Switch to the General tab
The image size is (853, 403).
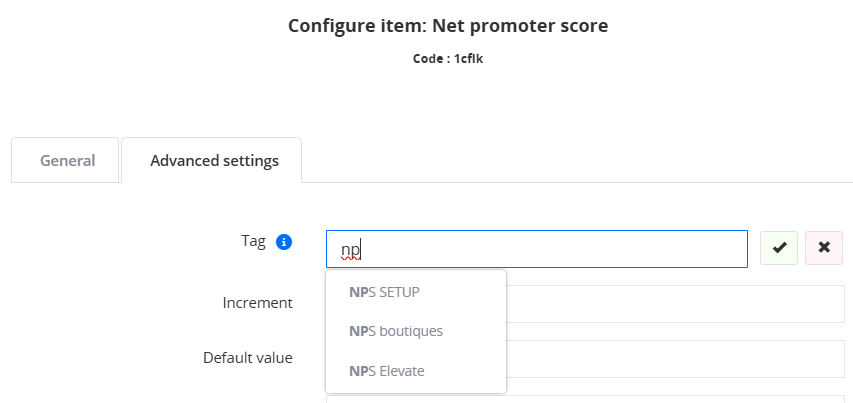[x=67, y=160]
